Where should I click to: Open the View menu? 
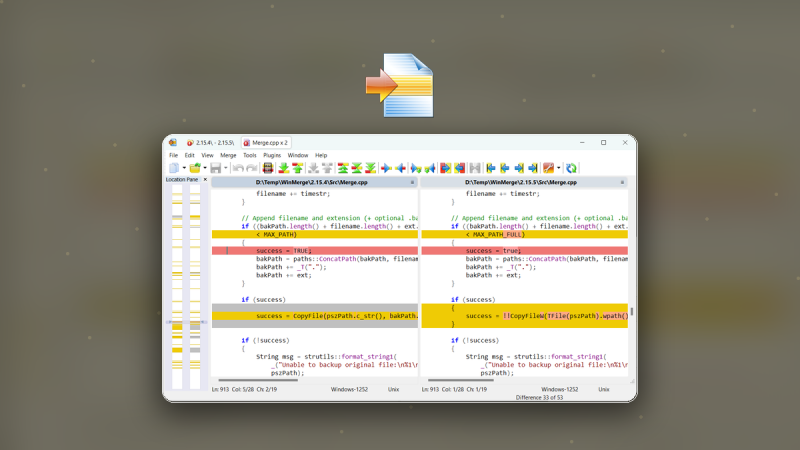point(207,155)
